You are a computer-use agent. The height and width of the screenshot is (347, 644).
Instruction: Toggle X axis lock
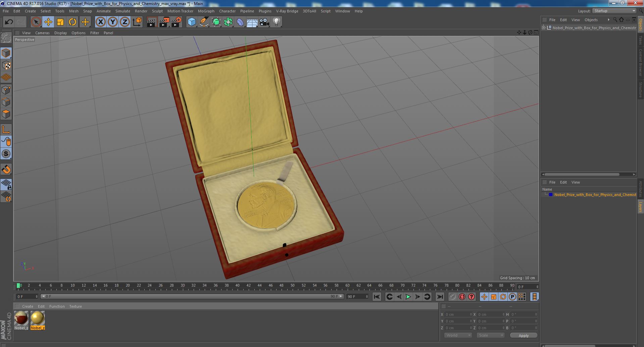pos(100,22)
